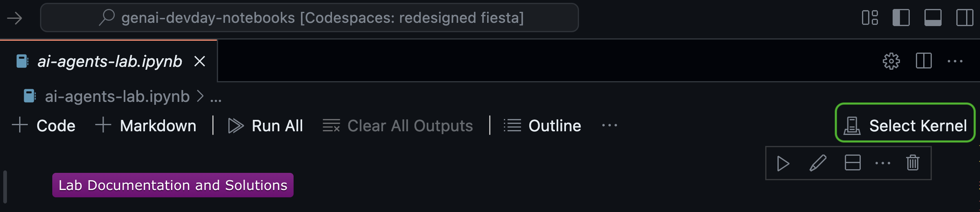Viewport: 980px width, 212px height.
Task: Split the editor to the right
Action: coord(924,61)
